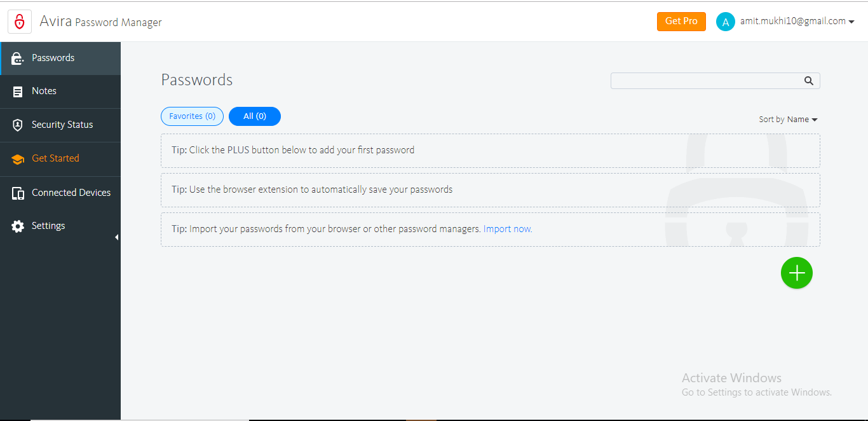The height and width of the screenshot is (421, 868).
Task: Click the Settings gear icon
Action: [18, 226]
